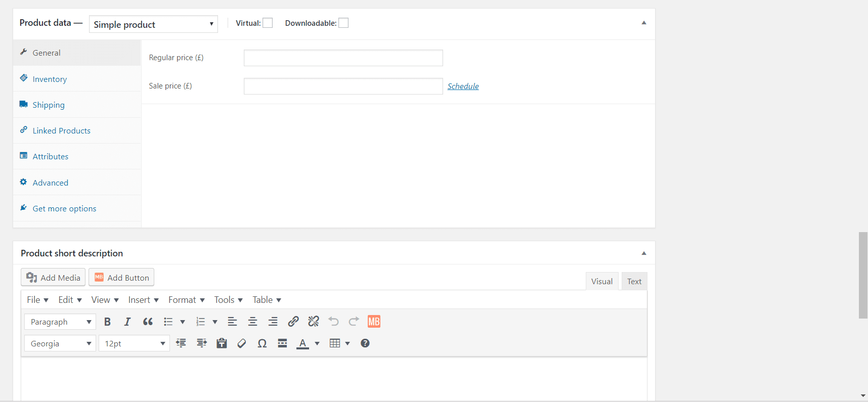
Task: Click the Schedule link
Action: (x=463, y=86)
